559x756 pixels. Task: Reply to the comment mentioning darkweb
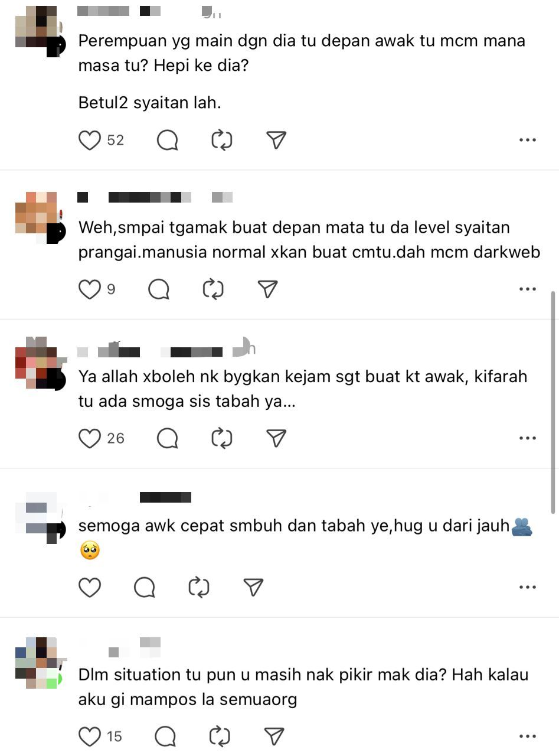[x=159, y=289]
